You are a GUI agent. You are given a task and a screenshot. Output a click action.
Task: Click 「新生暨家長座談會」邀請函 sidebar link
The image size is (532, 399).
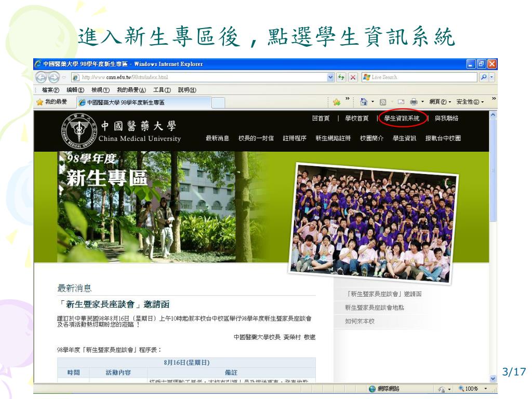pyautogui.click(x=383, y=294)
